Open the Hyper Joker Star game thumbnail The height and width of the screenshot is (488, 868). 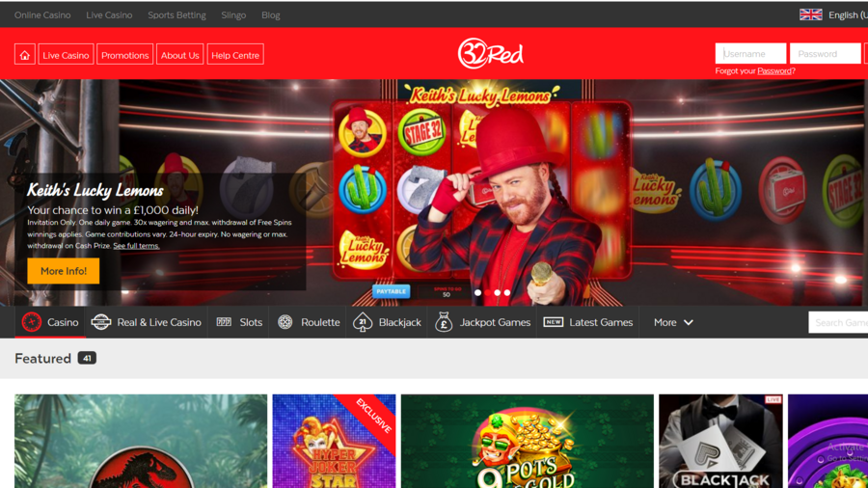pyautogui.click(x=334, y=441)
